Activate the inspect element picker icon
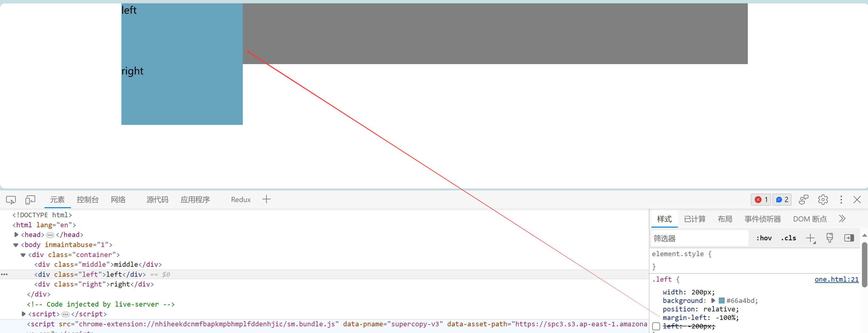The width and height of the screenshot is (868, 333). coord(11,200)
